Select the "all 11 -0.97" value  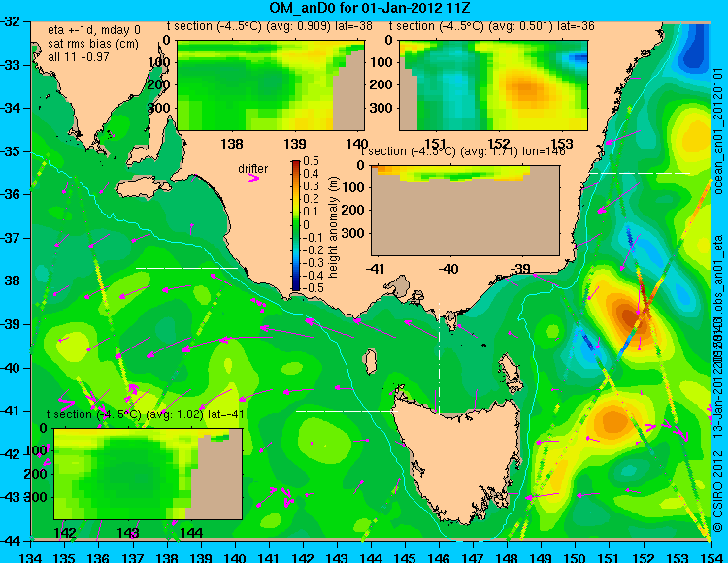click(78, 57)
